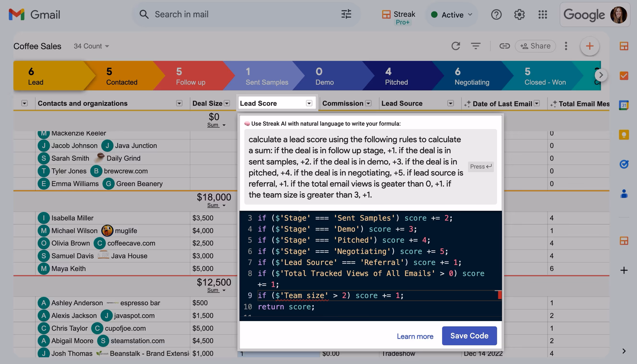
Task: Toggle the select-all rows header box
Action: (x=24, y=103)
